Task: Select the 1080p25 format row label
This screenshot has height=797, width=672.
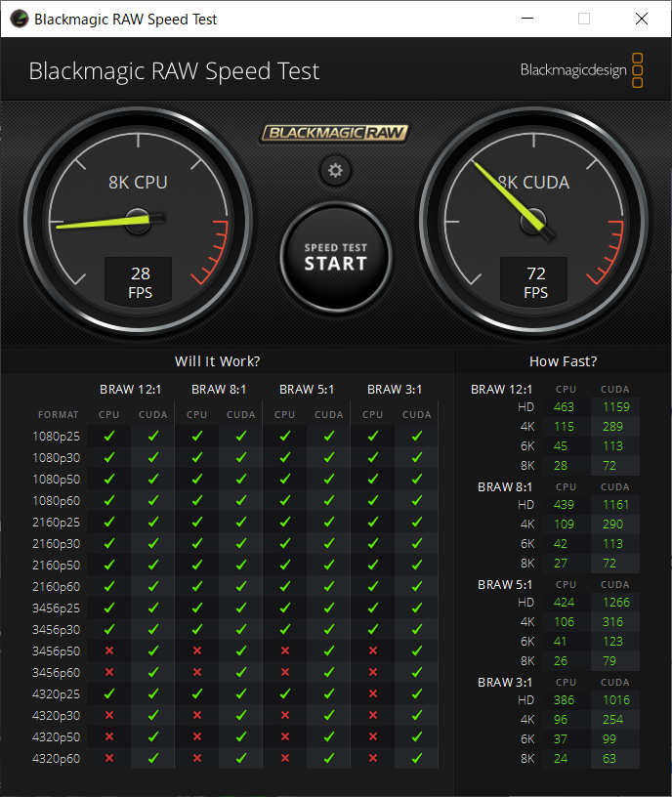Action: pyautogui.click(x=56, y=437)
